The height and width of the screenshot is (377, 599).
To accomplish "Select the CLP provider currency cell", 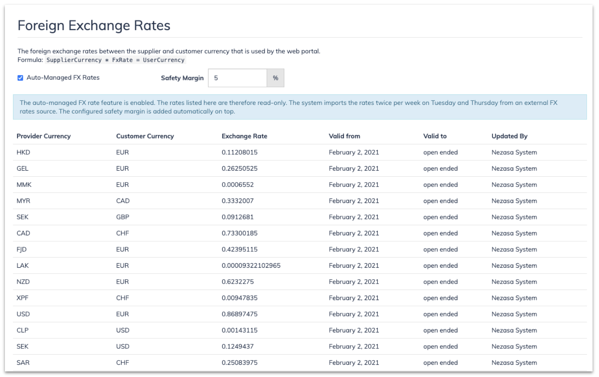I will pyautogui.click(x=23, y=330).
